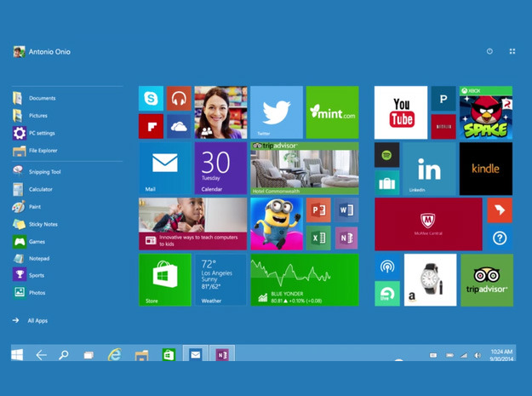532x396 pixels.
Task: Open the orange bird tile beside McAfee
Action: click(x=500, y=210)
